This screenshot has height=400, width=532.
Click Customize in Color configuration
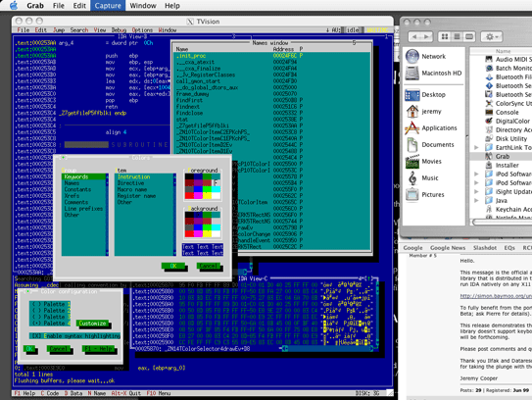(92, 324)
